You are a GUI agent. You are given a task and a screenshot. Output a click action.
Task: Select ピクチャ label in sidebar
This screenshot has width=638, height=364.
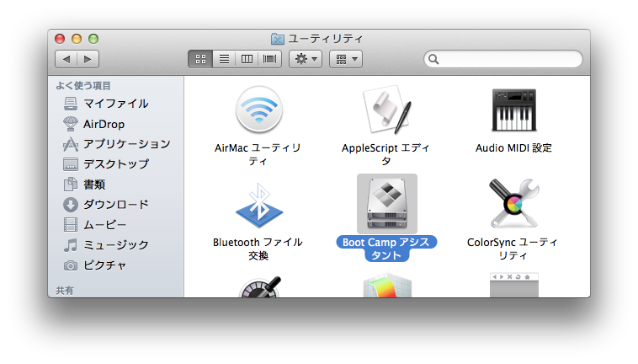click(105, 266)
